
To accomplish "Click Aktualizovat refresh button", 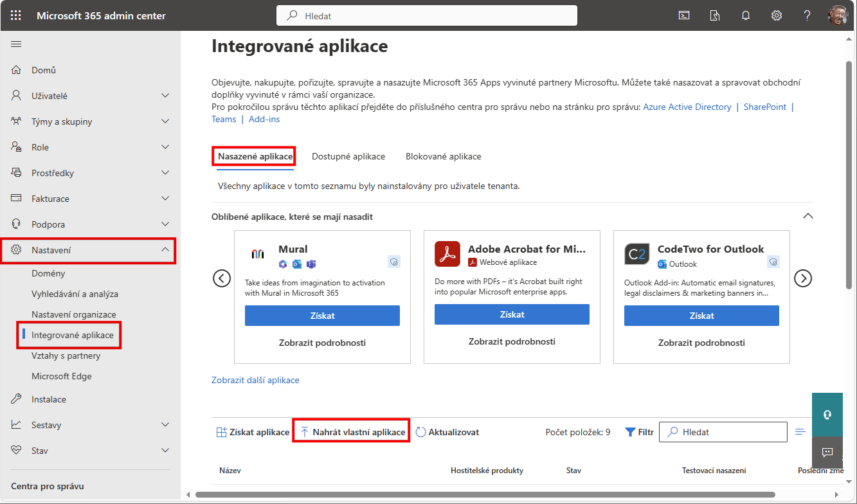I will pyautogui.click(x=447, y=432).
